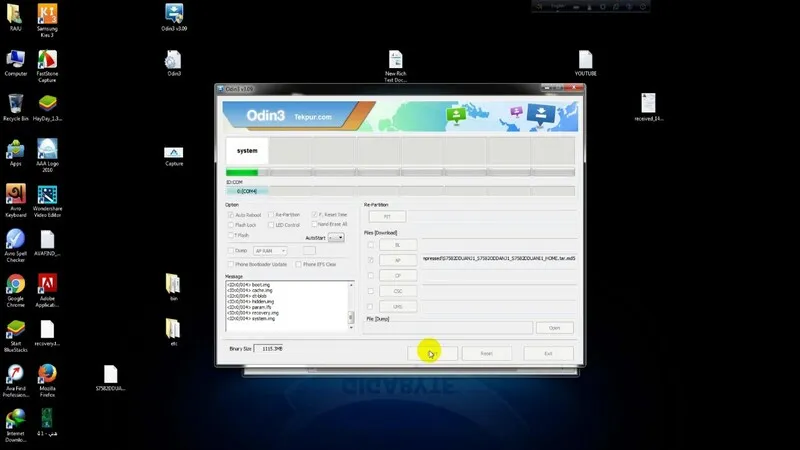Open the Google Chrome shortcut
Screen dimensions: 800x450
pyautogui.click(x=16, y=284)
